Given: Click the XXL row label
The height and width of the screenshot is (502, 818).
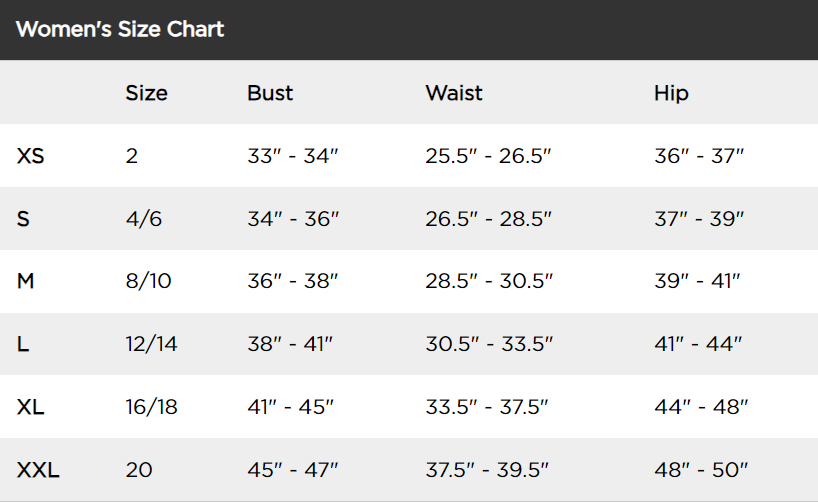Looking at the screenshot, I should 38,469.
